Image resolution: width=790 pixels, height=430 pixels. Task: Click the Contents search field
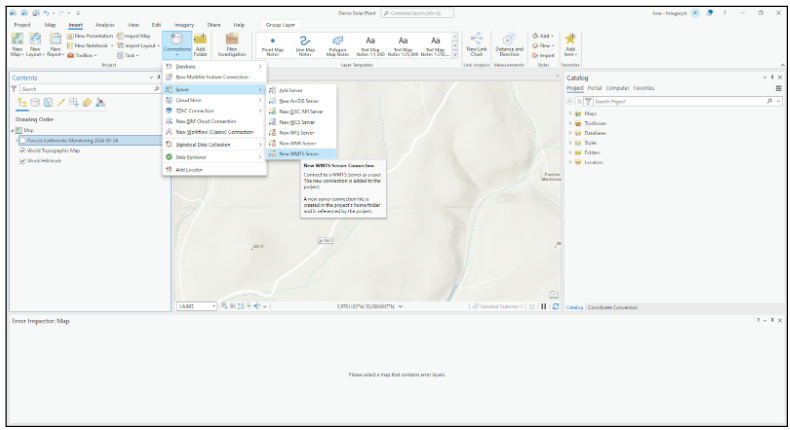pos(87,89)
